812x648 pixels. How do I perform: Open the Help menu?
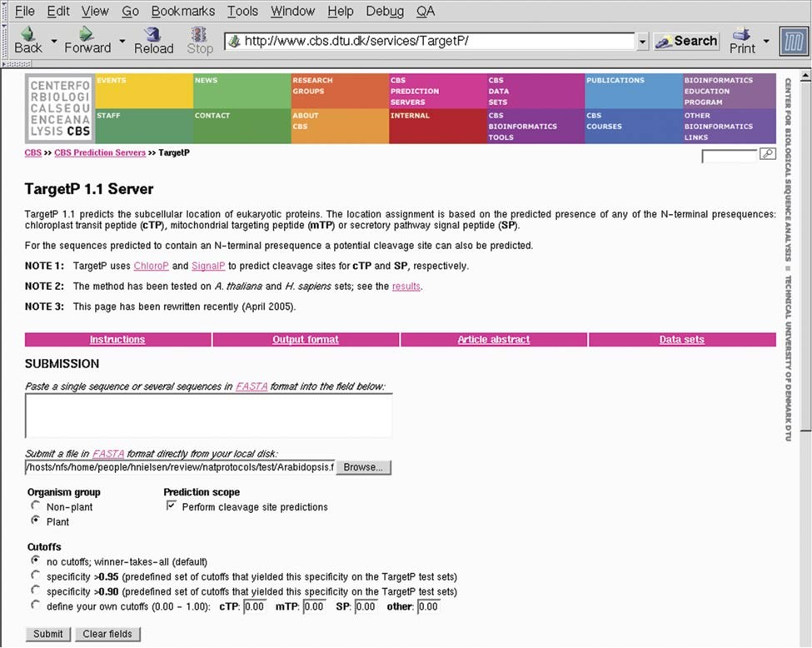coord(341,12)
